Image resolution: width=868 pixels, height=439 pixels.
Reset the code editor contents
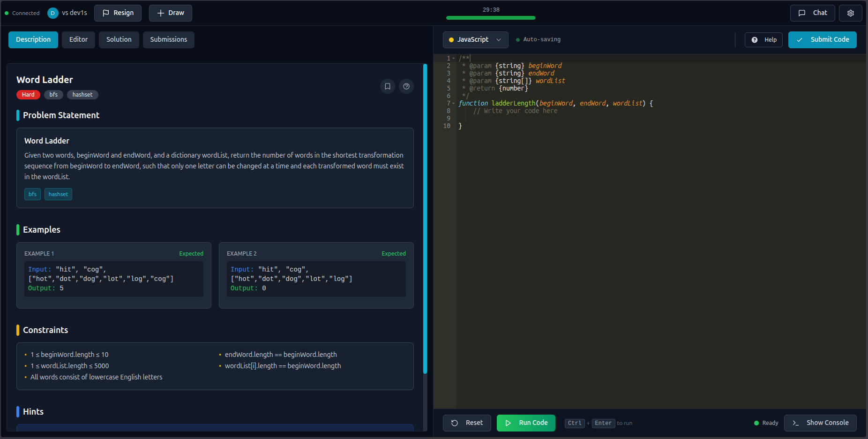pos(467,423)
